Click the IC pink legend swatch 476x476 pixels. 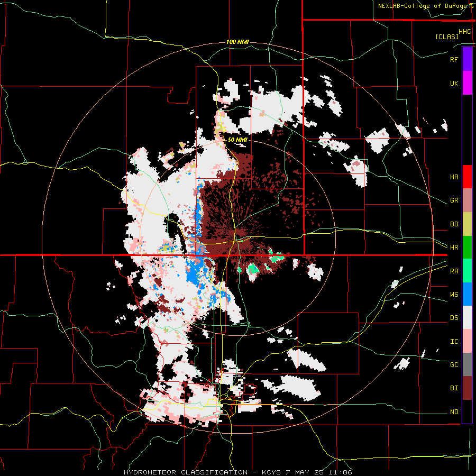click(x=467, y=341)
